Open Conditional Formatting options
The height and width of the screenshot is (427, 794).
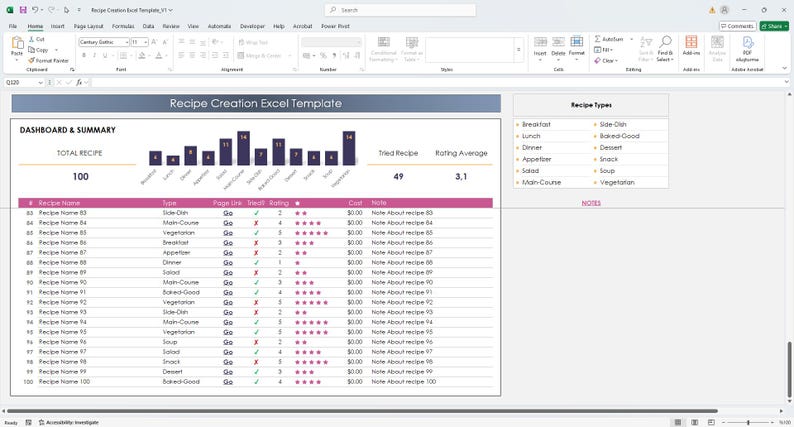383,49
